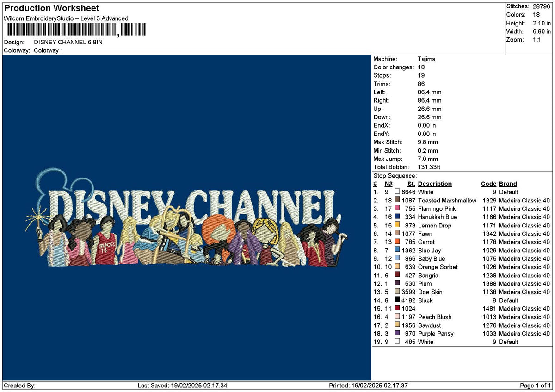Select the 'Purple Pansy' description text
The image size is (555, 392).
point(436,333)
